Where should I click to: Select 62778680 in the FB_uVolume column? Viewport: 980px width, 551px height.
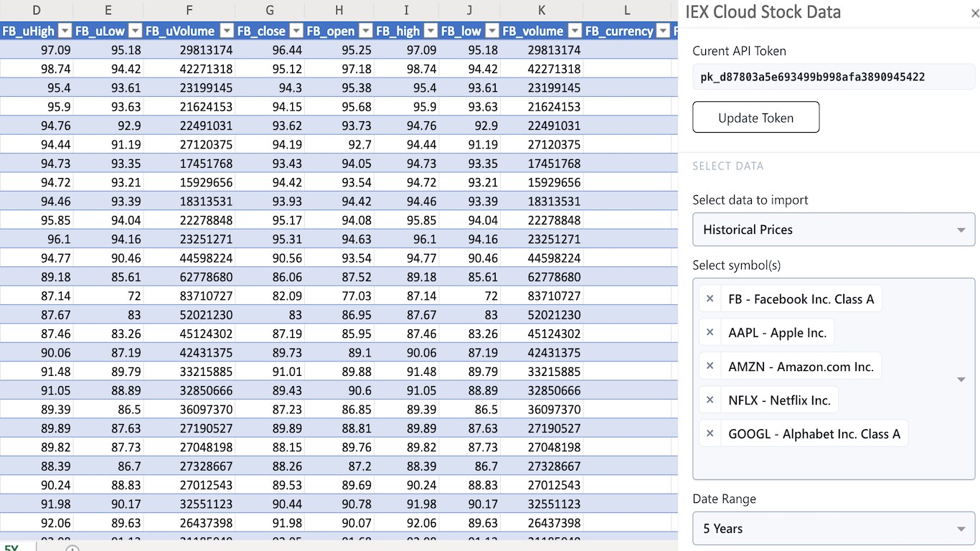[x=189, y=277]
